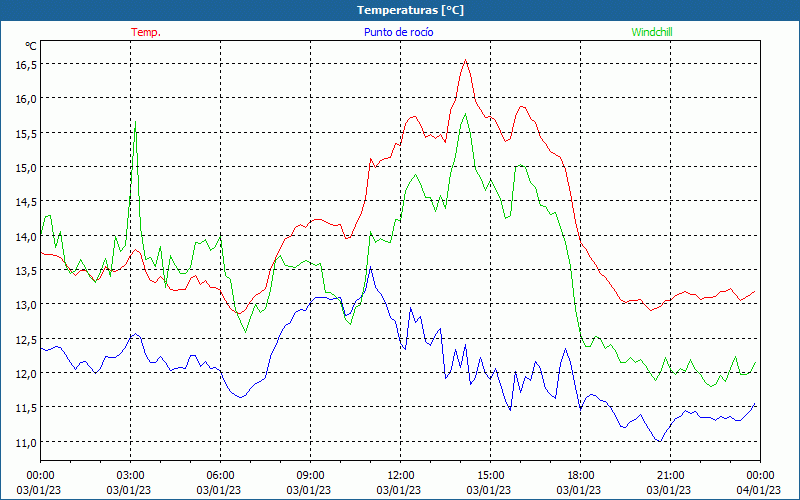
Task: Select the green Windchill legend label
Action: 652,32
